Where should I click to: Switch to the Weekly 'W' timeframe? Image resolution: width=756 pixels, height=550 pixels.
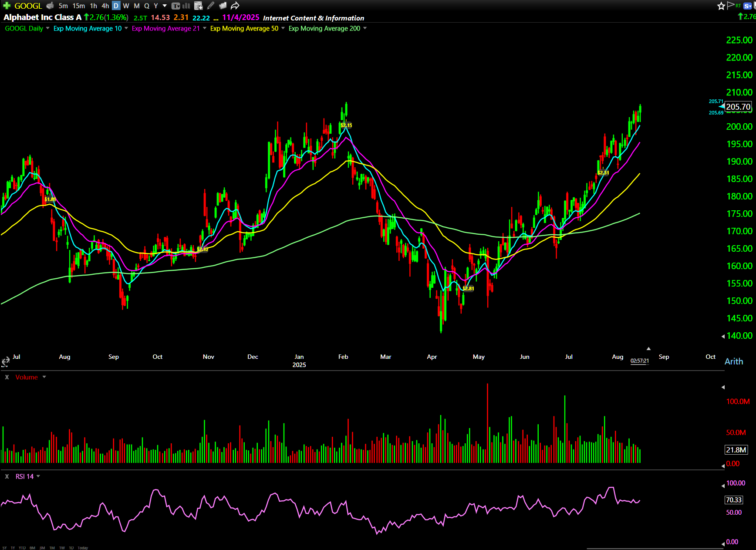pyautogui.click(x=126, y=6)
